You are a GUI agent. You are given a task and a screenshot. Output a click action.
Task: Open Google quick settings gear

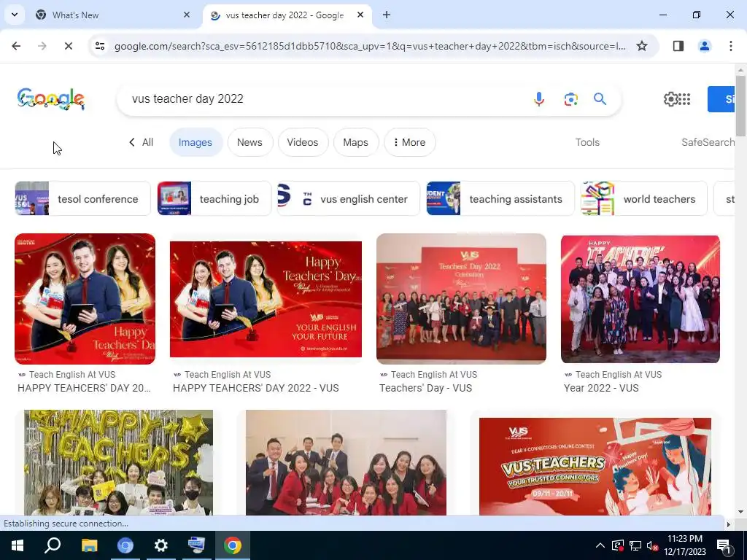pyautogui.click(x=671, y=99)
